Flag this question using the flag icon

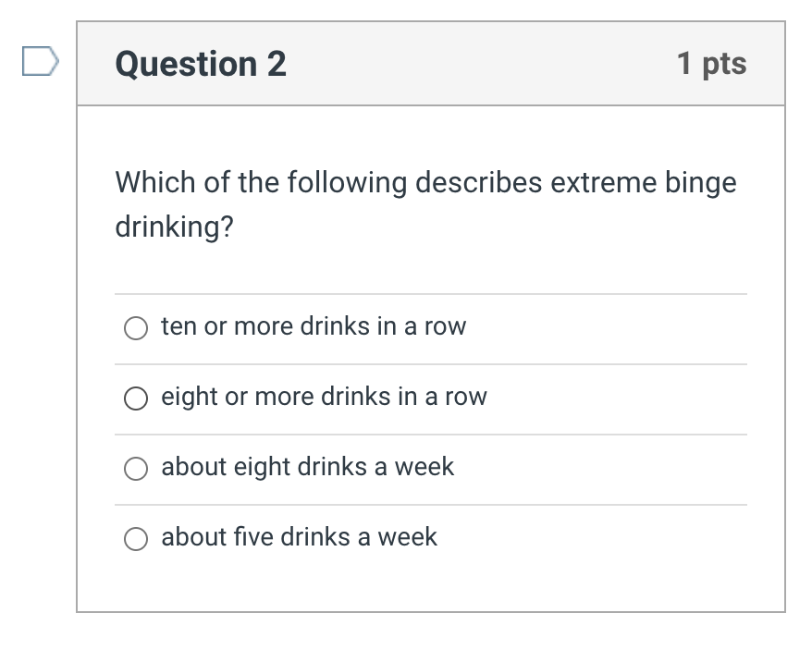[40, 62]
